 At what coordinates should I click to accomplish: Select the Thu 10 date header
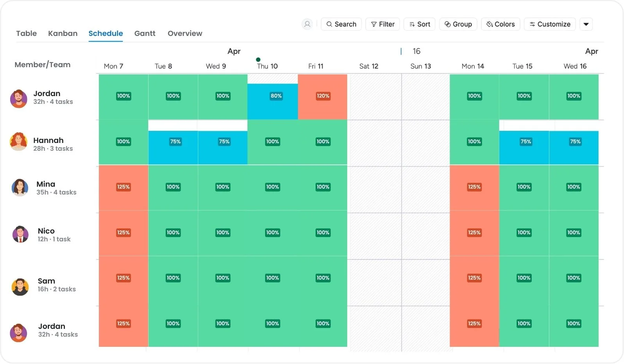coord(267,66)
